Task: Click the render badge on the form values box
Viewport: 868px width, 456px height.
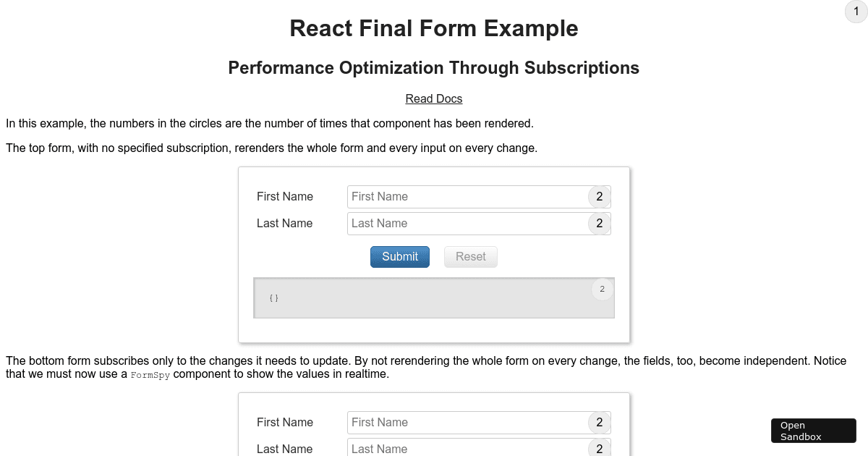Action: (x=602, y=289)
